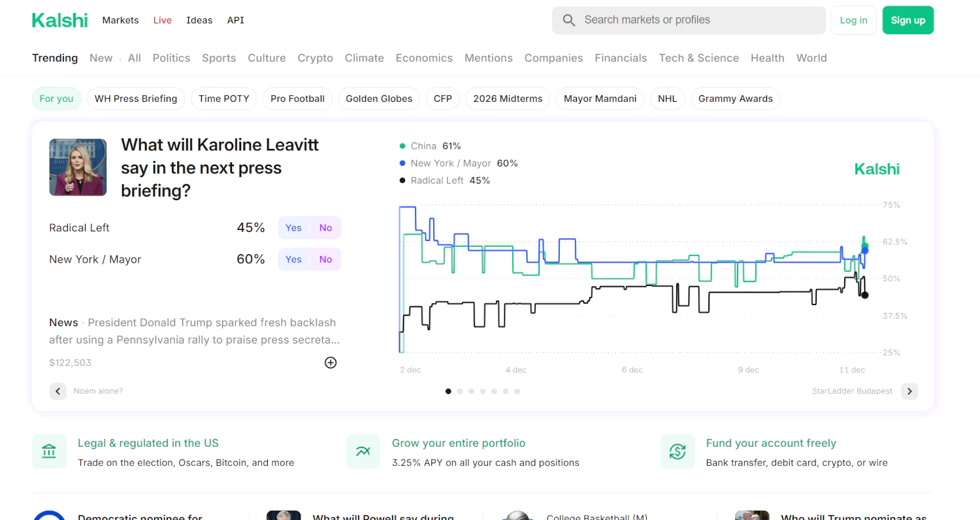Click the '2 dec' chart axis label
Image resolution: width=980 pixels, height=520 pixels.
(410, 370)
